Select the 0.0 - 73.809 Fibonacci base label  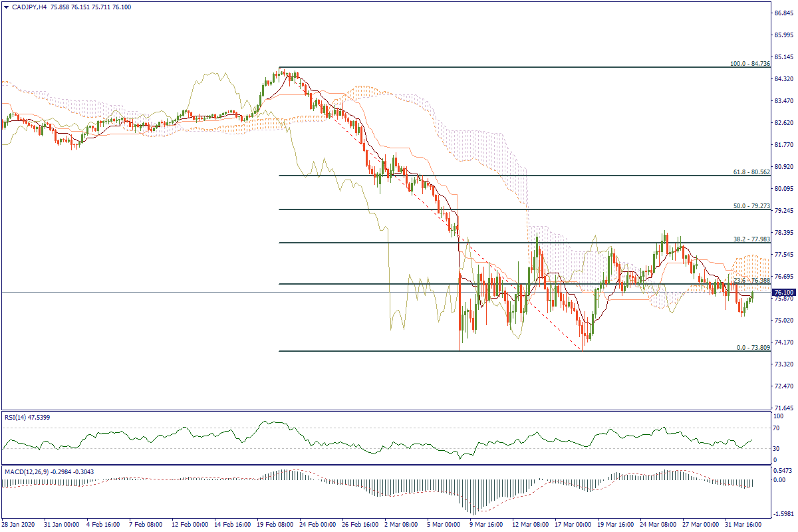[753, 348]
